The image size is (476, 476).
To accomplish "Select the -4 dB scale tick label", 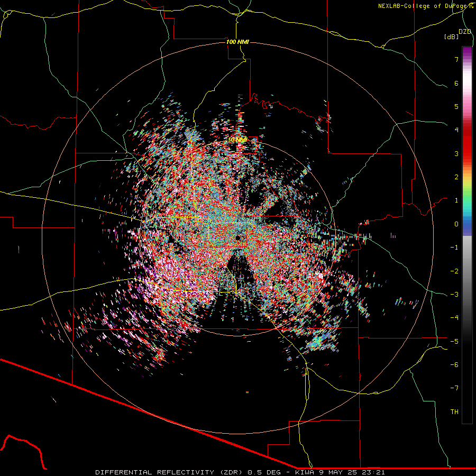I will click(x=454, y=318).
